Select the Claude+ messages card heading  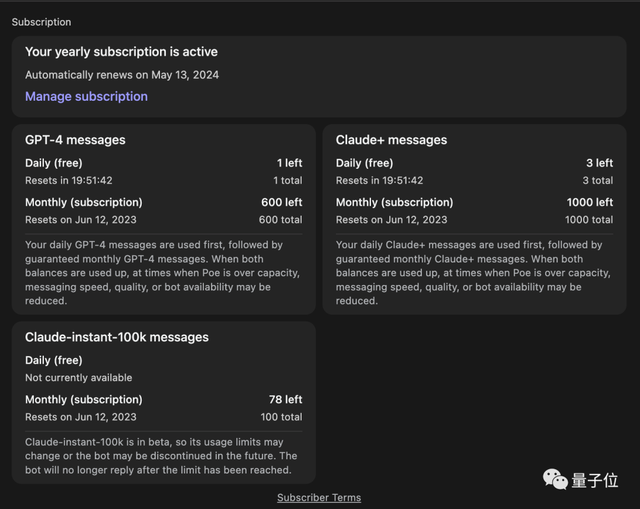pos(391,140)
